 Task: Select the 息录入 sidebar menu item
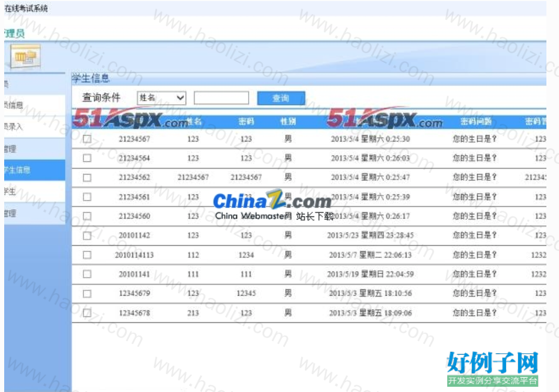(34, 126)
